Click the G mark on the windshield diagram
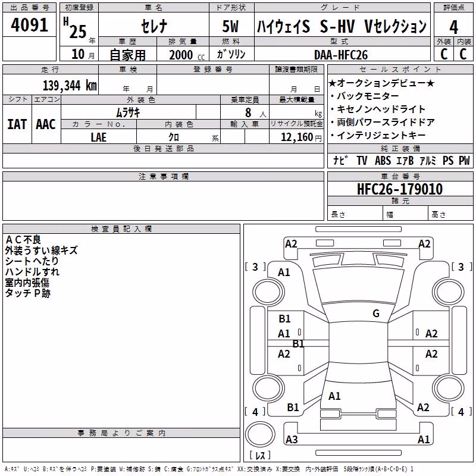Viewport: 476px width, 476px height. tap(376, 314)
